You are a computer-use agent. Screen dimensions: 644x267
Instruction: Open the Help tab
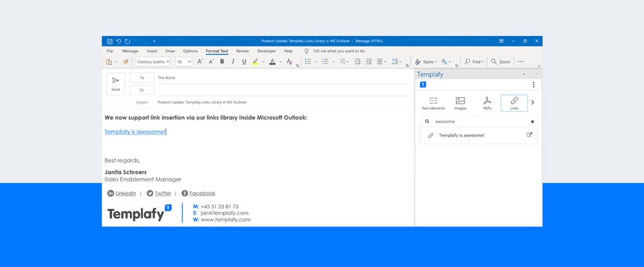289,51
